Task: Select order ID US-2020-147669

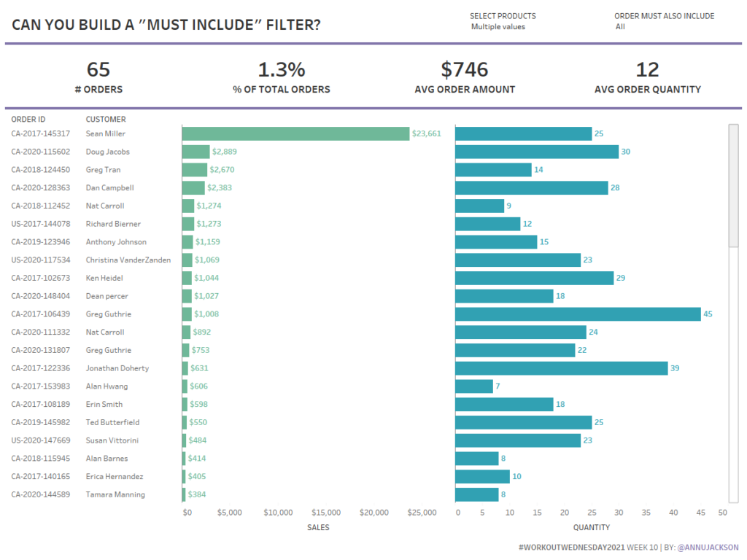Action: coord(41,440)
